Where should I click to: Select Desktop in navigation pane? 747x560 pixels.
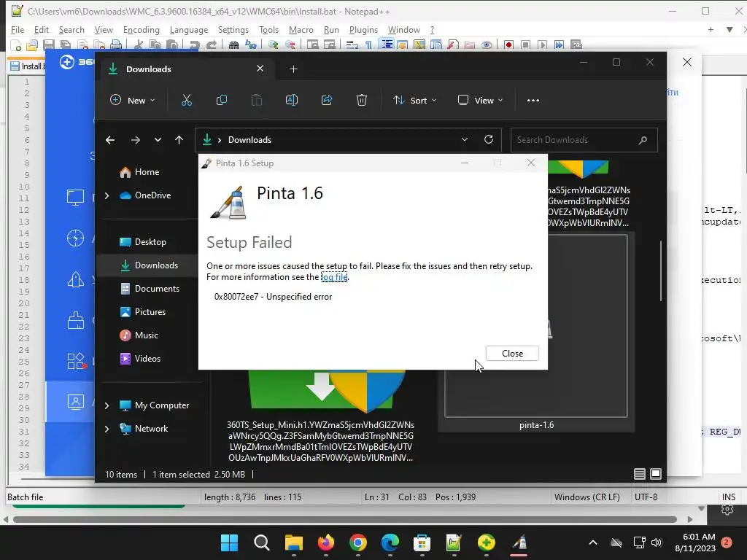click(x=150, y=242)
